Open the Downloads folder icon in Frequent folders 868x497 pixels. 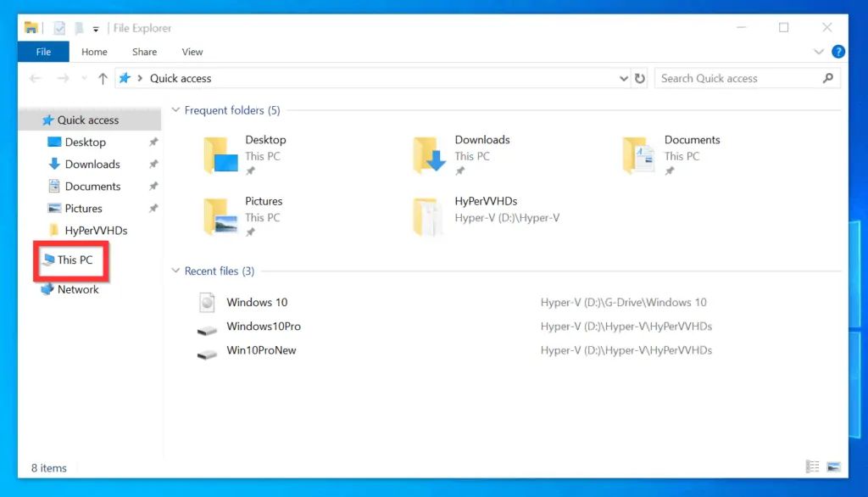pos(430,155)
